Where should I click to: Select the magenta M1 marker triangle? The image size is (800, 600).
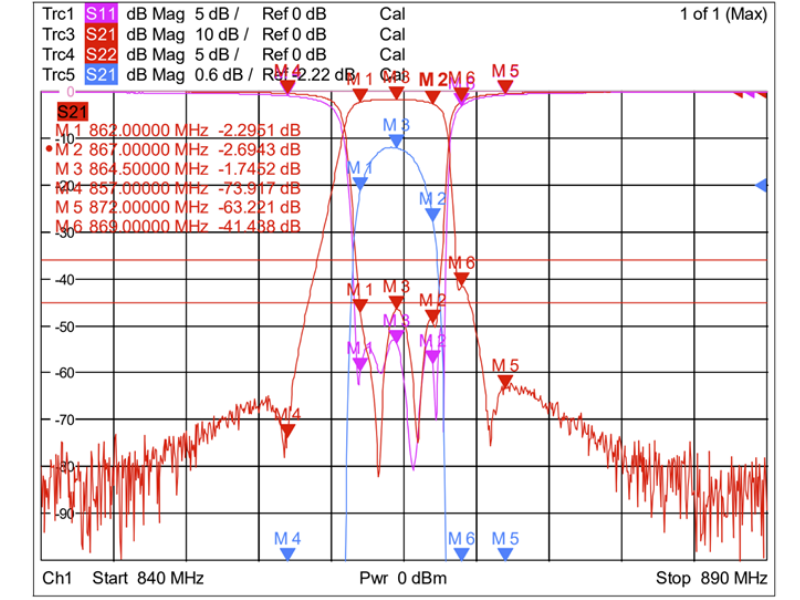pos(360,364)
